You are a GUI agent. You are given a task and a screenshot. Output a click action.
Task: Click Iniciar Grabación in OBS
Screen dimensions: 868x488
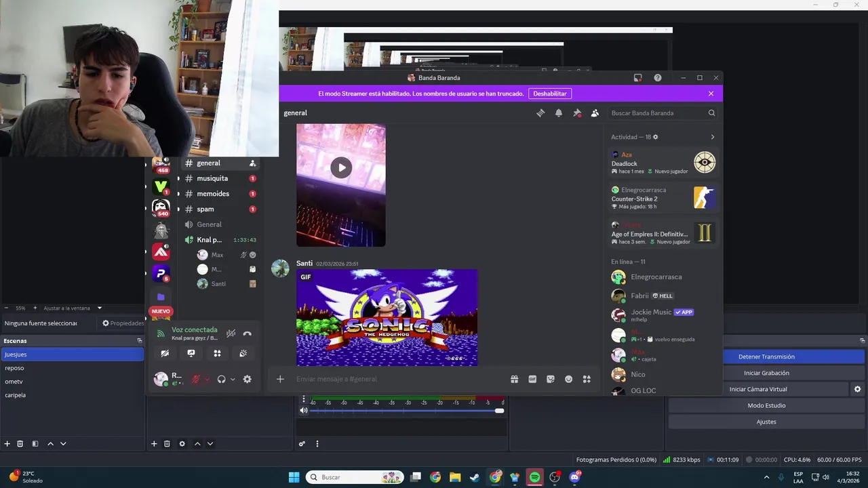(766, 373)
